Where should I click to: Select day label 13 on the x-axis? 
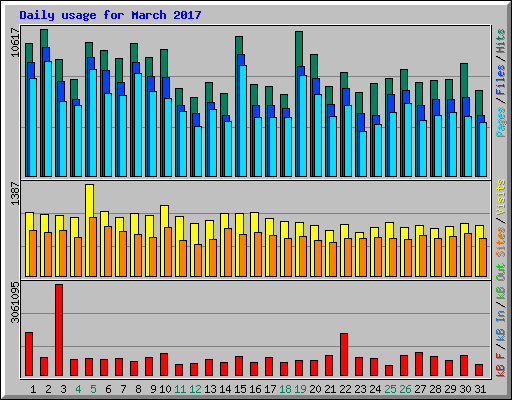tap(210, 389)
